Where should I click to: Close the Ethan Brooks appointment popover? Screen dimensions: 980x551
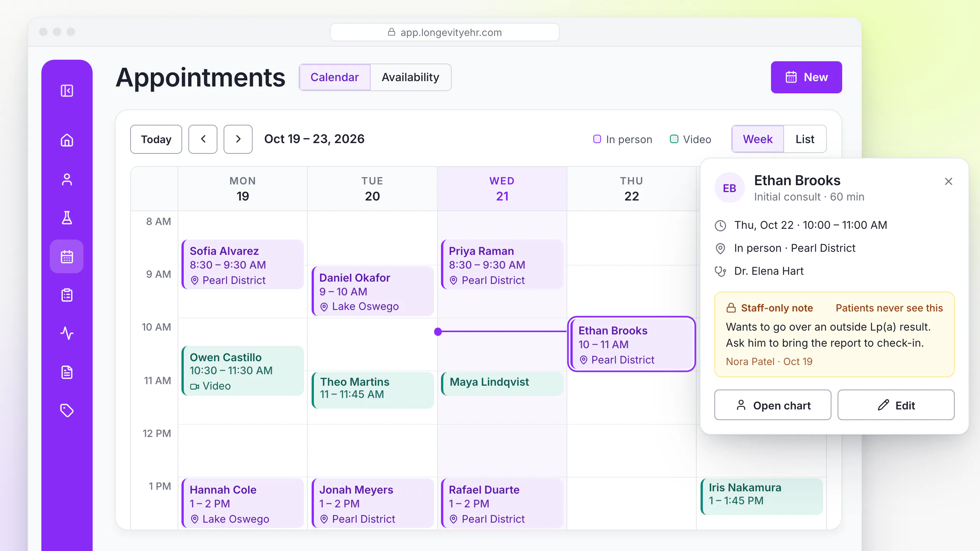click(x=948, y=181)
